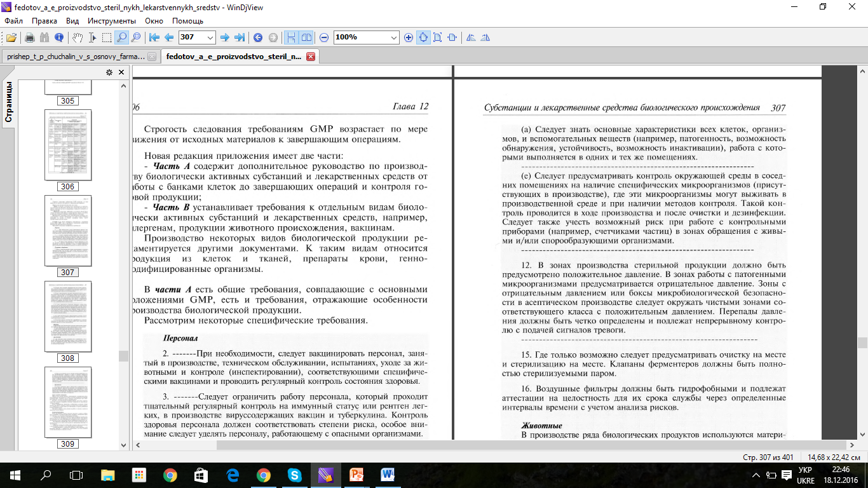Click status bar text 'Стр. 307 из 401'
Screen dimensions: 868x488
pos(768,457)
